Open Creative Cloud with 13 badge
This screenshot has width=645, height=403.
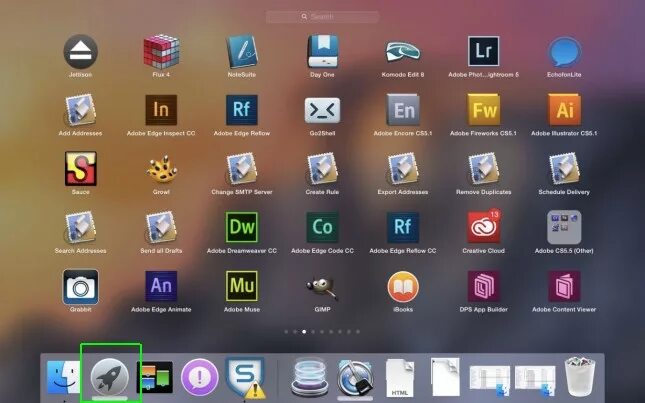[483, 227]
